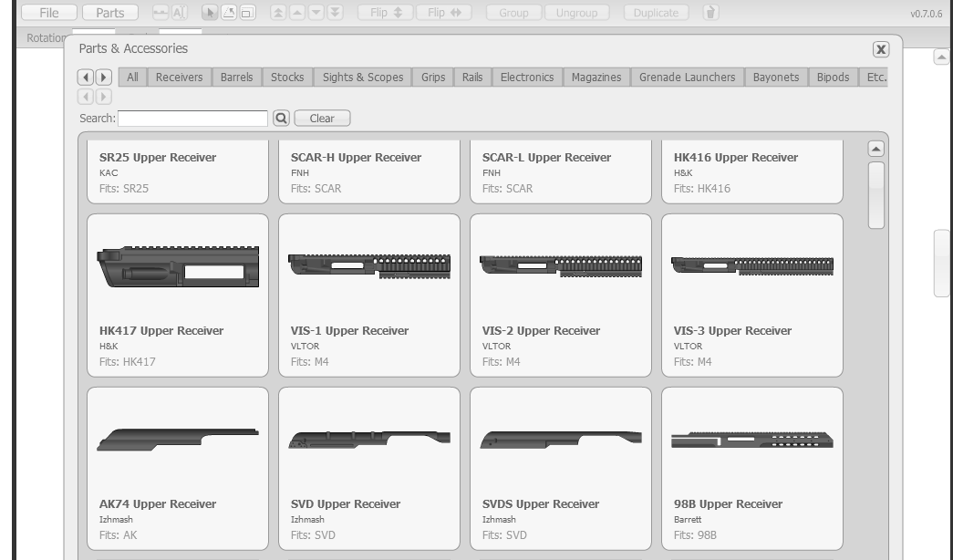Pick the VIS-1 Upper Receiver thumbnail
This screenshot has height=560, width=953.
point(369,266)
